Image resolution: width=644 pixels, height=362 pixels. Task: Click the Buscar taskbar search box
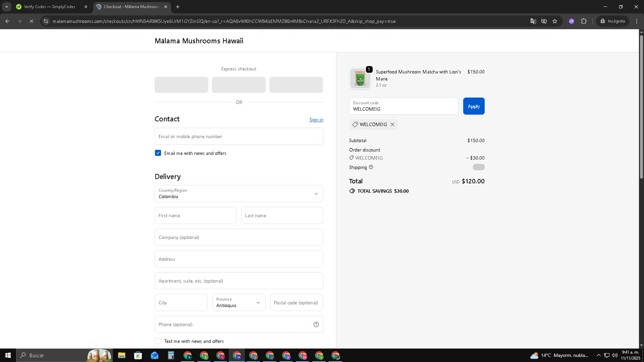(x=64, y=355)
